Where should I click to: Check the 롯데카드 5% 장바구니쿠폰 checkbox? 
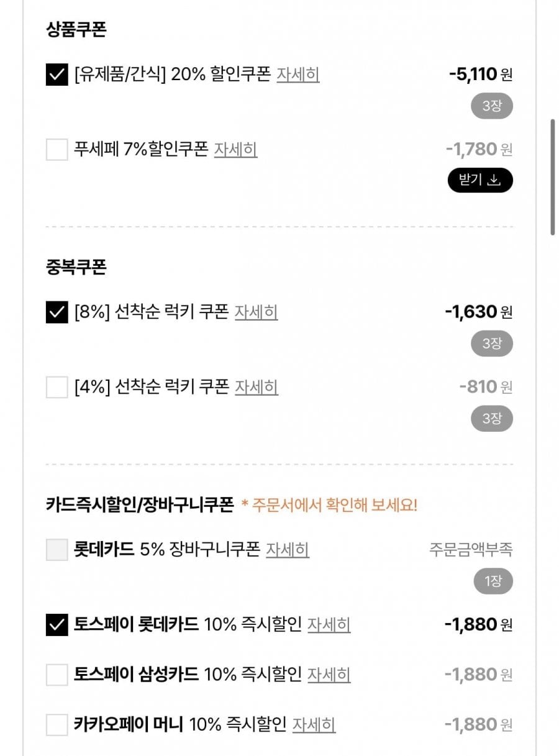(x=57, y=550)
